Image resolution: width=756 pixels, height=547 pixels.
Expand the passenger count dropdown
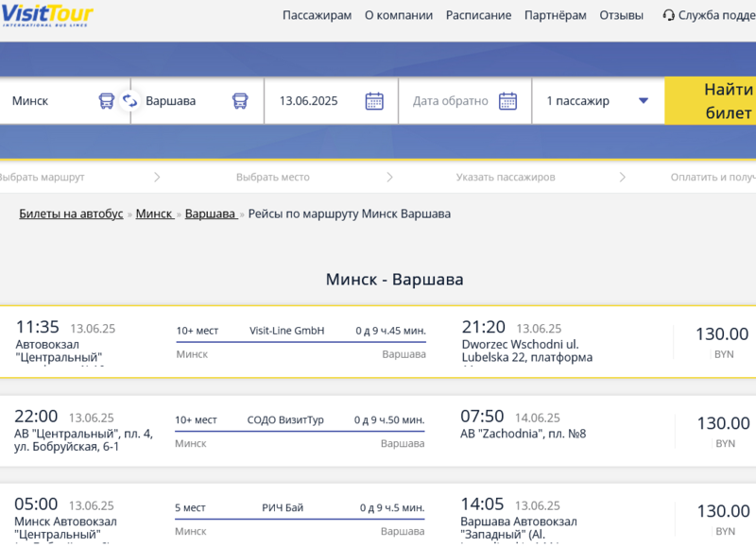click(x=643, y=101)
